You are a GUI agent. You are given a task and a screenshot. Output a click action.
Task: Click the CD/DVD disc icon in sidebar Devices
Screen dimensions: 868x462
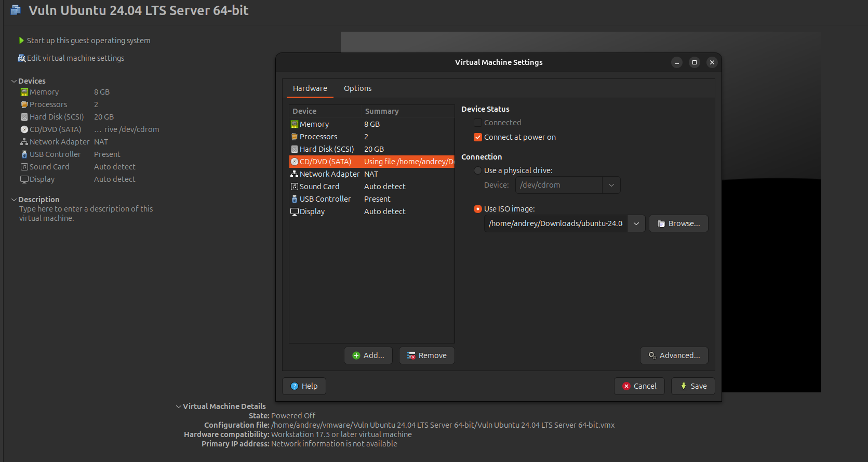click(24, 129)
